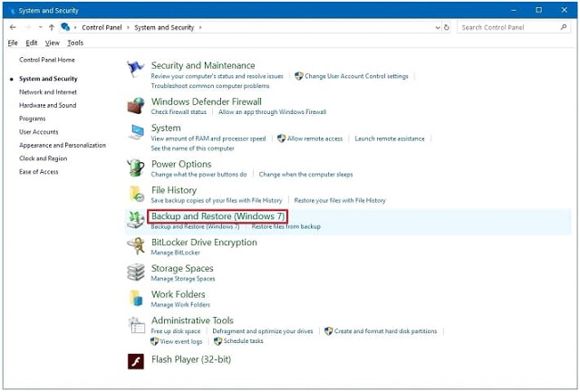The width and height of the screenshot is (580, 392).
Task: Click the Power Options battery icon
Action: point(136,167)
